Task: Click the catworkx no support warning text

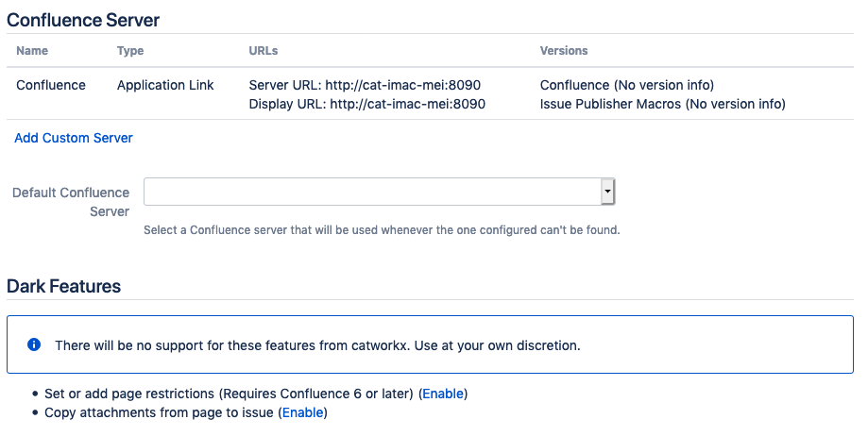Action: (317, 345)
